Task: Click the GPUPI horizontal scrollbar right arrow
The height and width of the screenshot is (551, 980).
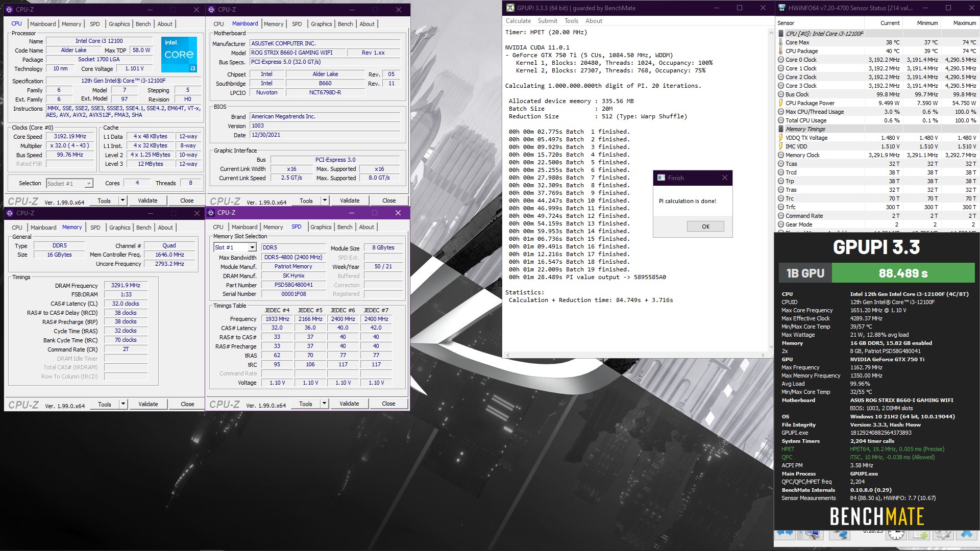Action: [763, 355]
